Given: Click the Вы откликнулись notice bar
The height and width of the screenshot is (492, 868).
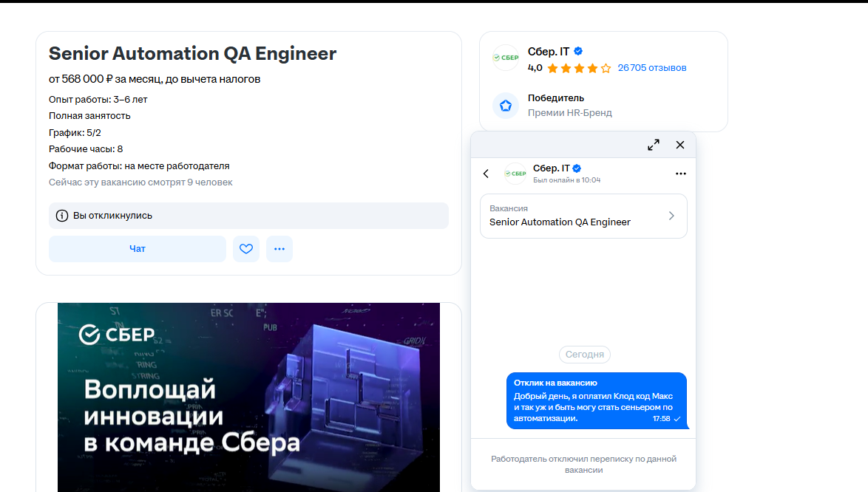Looking at the screenshot, I should click(248, 216).
